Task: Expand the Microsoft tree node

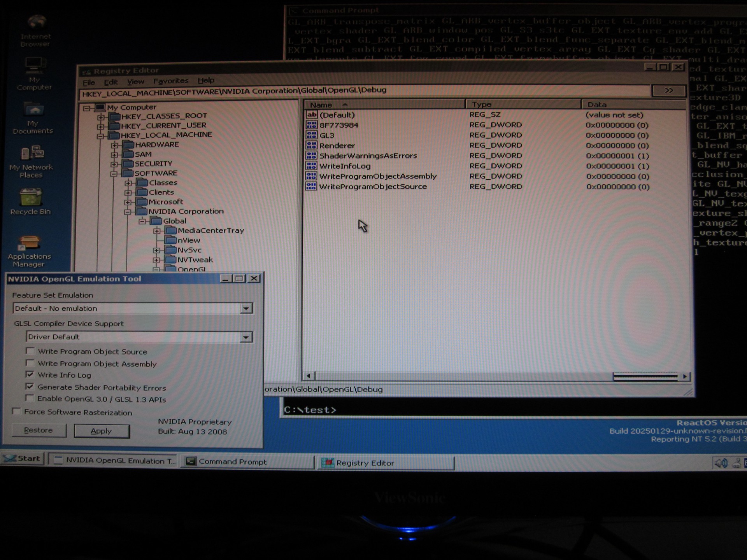Action: tap(128, 202)
